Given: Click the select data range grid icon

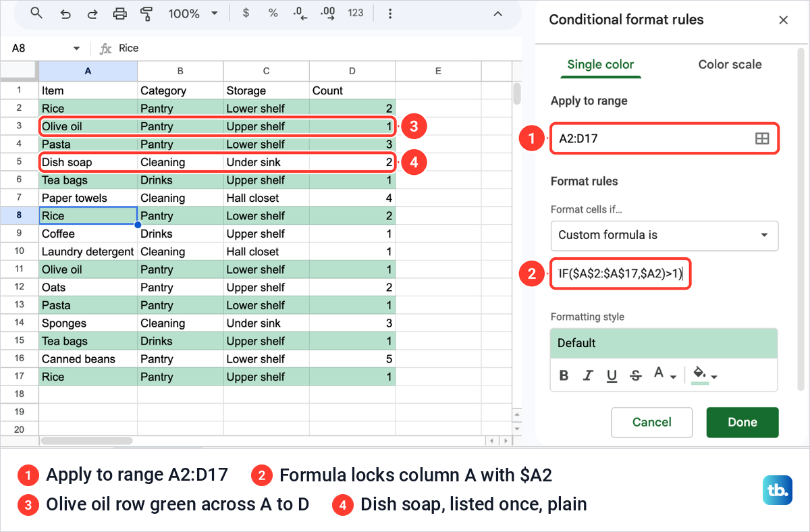Looking at the screenshot, I should (x=762, y=138).
